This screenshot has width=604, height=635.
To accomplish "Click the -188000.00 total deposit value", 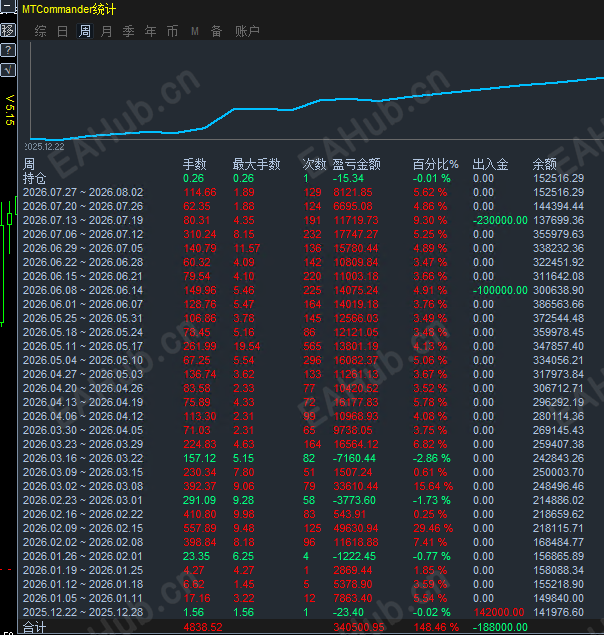I will tap(500, 628).
